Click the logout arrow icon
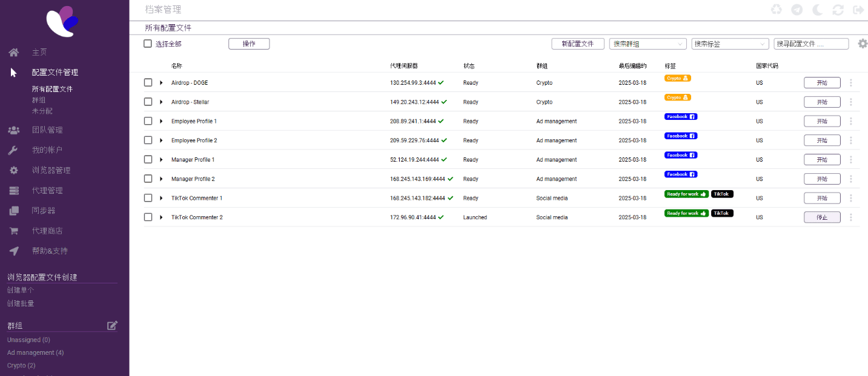 [858, 10]
